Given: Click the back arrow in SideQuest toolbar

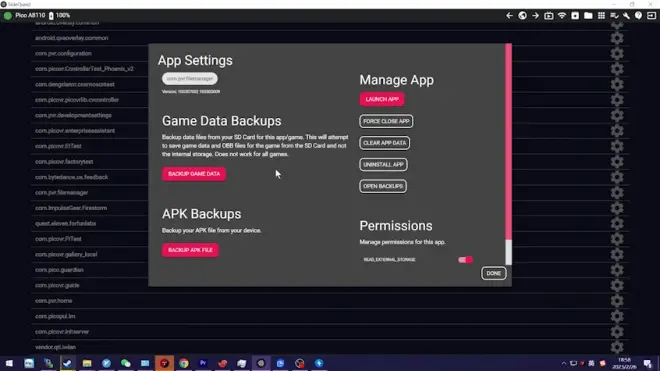Looking at the screenshot, I should 509,16.
